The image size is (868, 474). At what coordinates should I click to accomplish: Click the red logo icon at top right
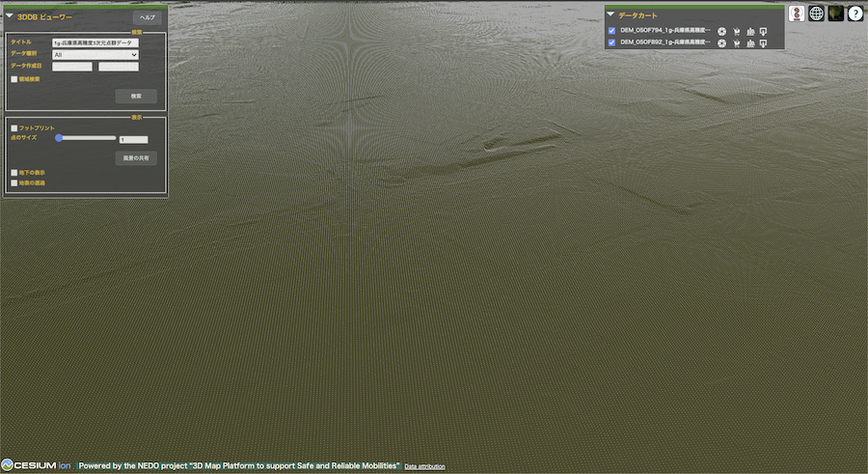pyautogui.click(x=797, y=14)
